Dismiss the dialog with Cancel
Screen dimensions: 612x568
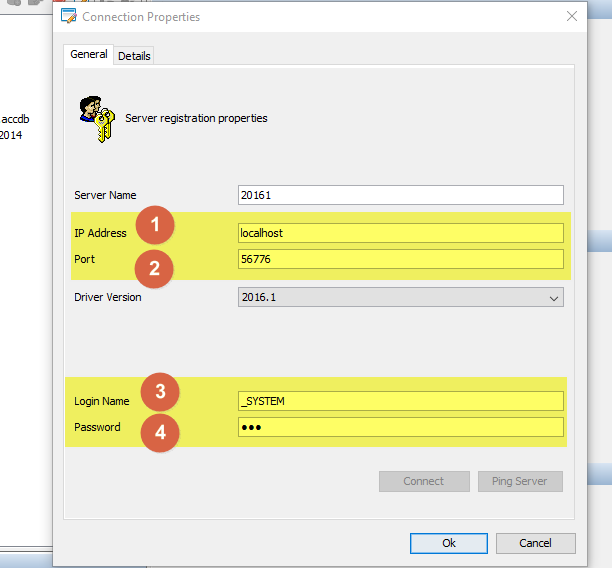click(536, 543)
